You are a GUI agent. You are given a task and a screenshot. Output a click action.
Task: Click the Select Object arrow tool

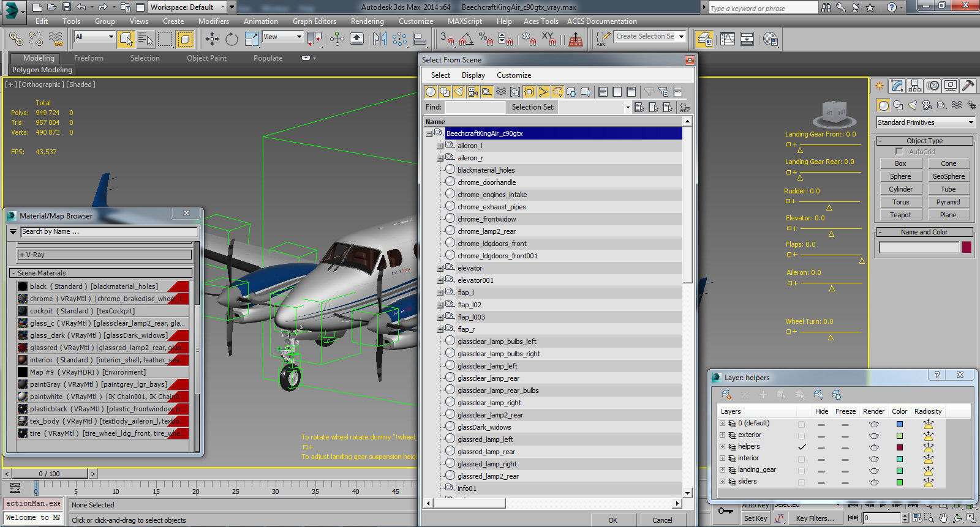pyautogui.click(x=126, y=39)
